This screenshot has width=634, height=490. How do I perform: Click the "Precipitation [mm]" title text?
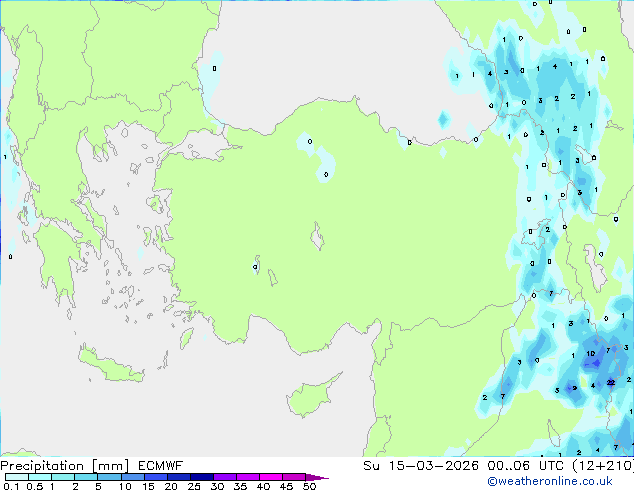pyautogui.click(x=65, y=466)
